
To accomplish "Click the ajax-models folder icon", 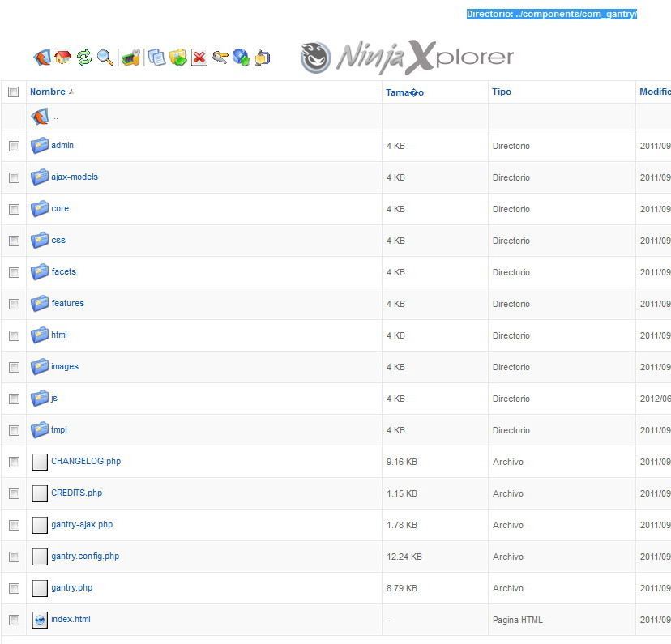I will point(40,177).
